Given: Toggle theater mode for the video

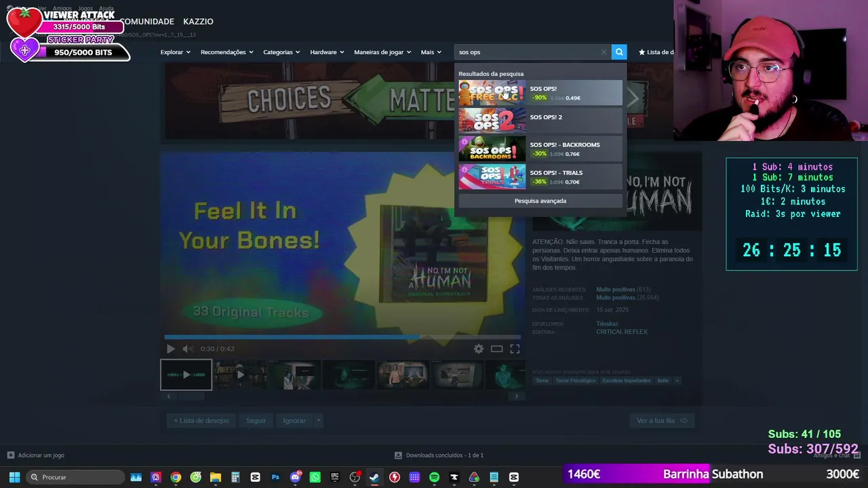Looking at the screenshot, I should coord(496,349).
